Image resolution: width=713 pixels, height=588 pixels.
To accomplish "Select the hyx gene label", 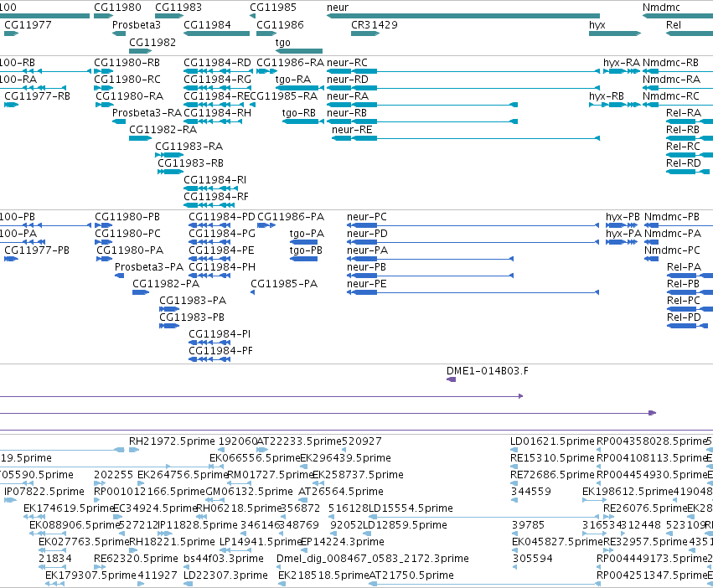I will point(597,24).
